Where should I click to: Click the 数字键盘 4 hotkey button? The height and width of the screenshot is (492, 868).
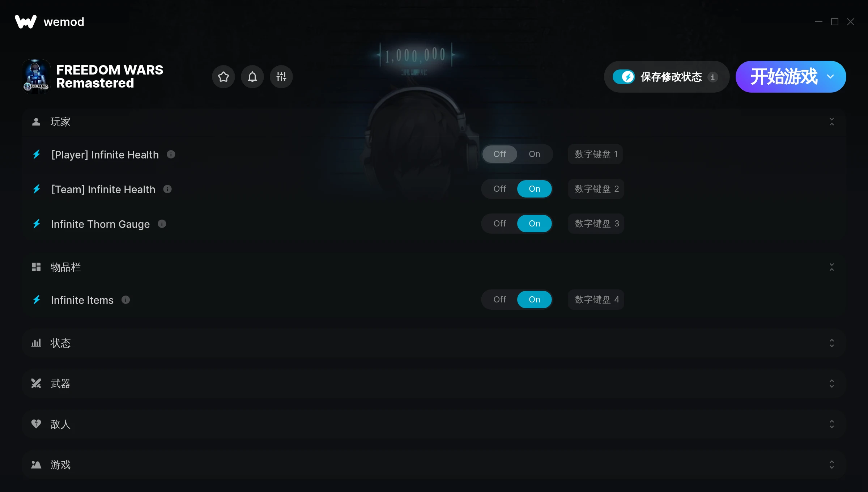point(596,300)
